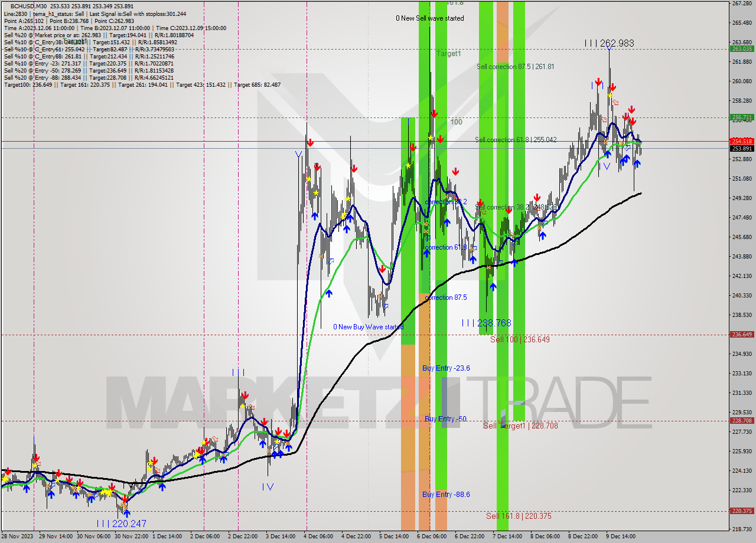Select the 'Sell 100 | 236.649' label

pos(520,339)
